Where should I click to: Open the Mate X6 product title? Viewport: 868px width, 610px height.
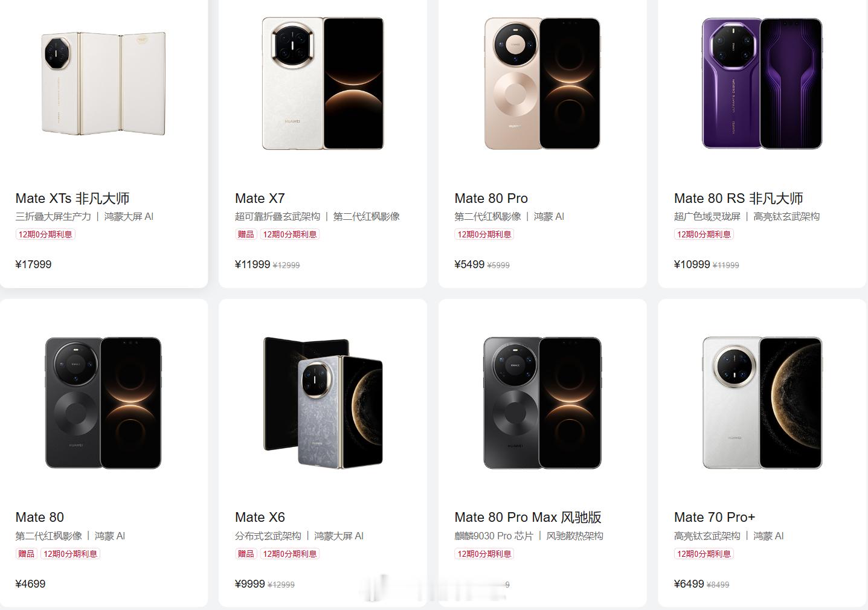(x=260, y=517)
